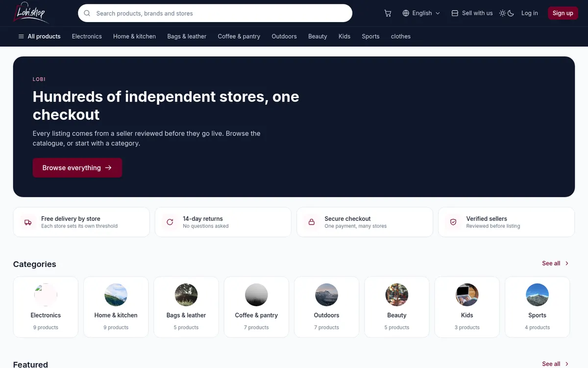Open the Electronics category image
The width and height of the screenshot is (588, 368).
(46, 295)
